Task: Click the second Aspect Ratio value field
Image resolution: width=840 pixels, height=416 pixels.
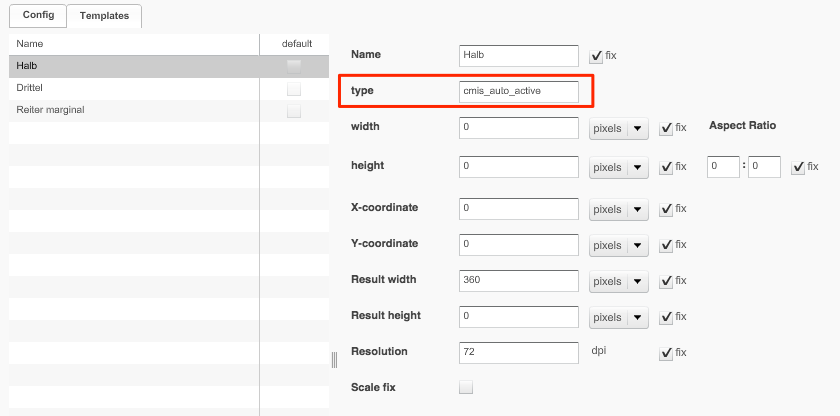Action: tap(764, 167)
